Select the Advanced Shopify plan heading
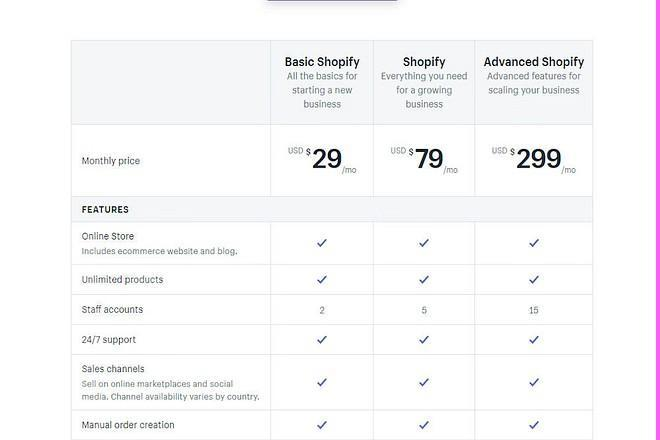 (x=534, y=62)
